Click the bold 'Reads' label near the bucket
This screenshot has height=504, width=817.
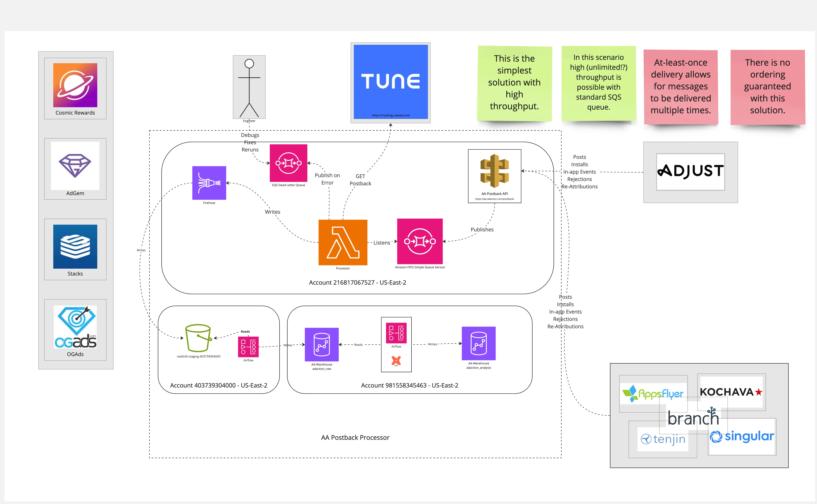245,331
